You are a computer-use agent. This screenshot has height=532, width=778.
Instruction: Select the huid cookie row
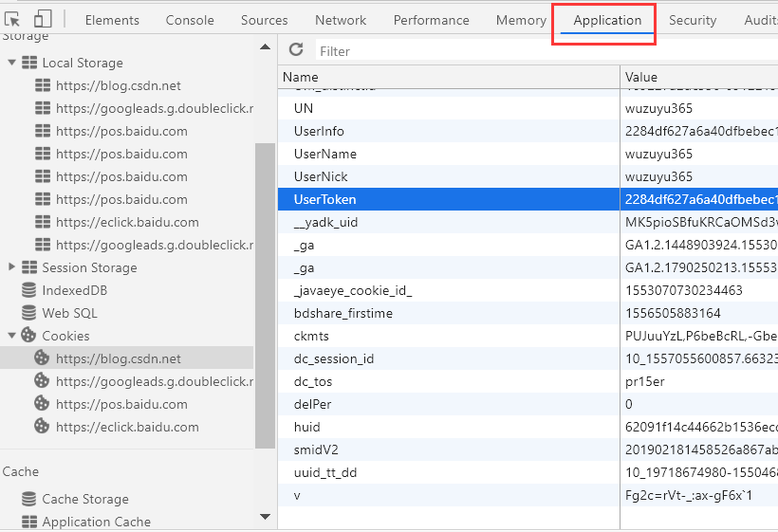pos(528,427)
